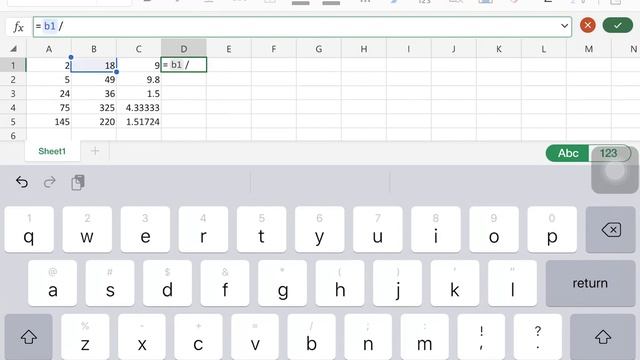Tap the paste clipboard icon
The width and height of the screenshot is (640, 360).
[78, 182]
